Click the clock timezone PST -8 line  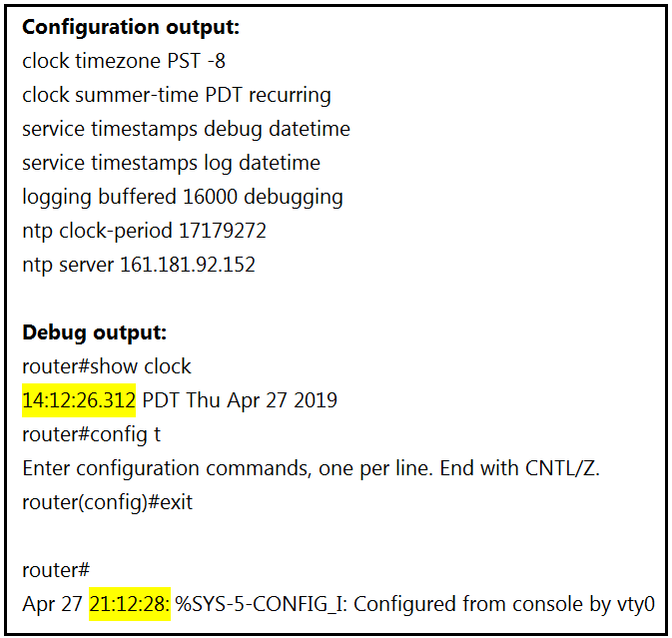pos(124,61)
